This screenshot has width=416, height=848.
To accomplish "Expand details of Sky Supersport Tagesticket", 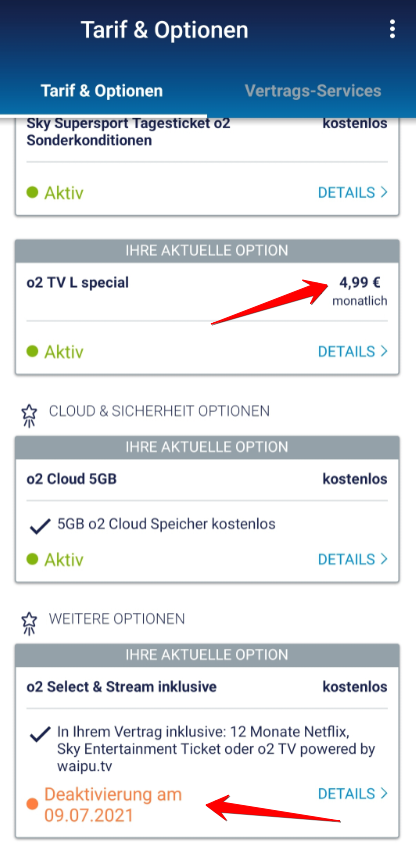I will click(353, 192).
